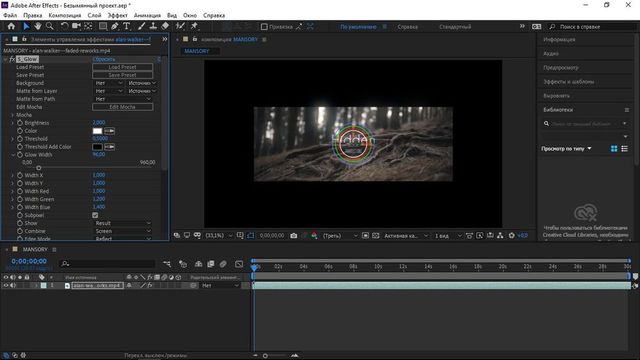Open the channel display RGB icon
Screen dimensions: 640x360
click(x=314, y=236)
